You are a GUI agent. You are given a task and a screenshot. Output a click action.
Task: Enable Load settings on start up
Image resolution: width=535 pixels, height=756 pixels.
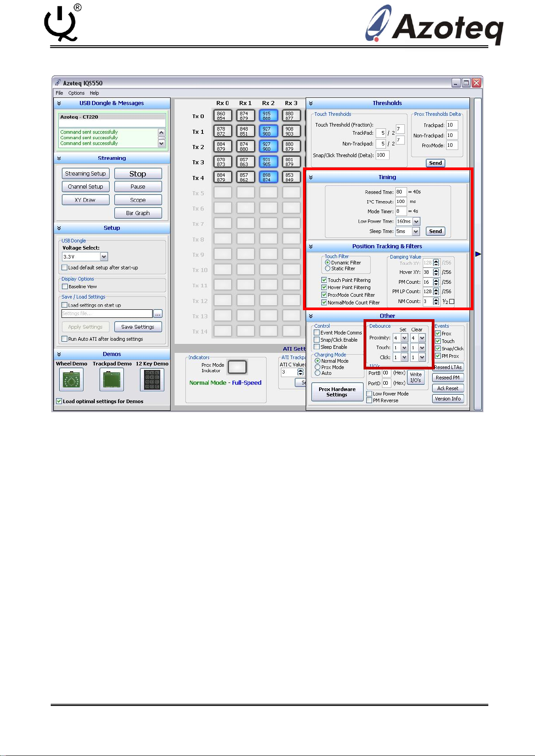65,305
